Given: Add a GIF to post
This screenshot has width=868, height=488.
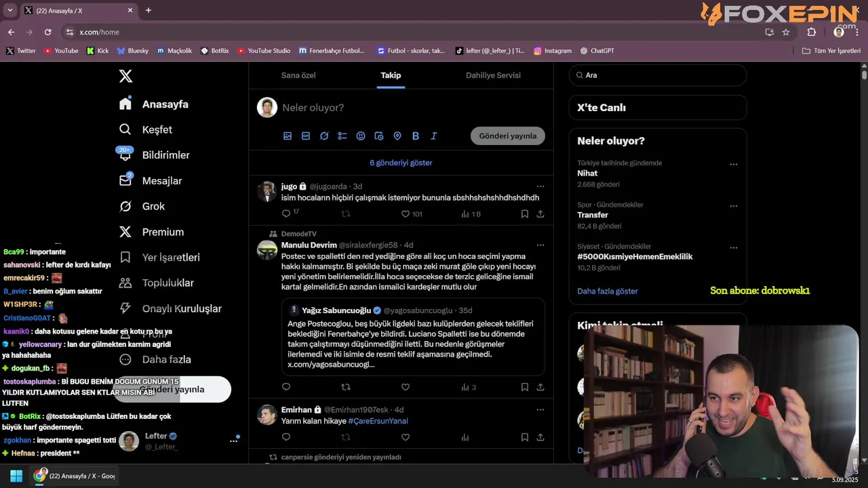Looking at the screenshot, I should click(x=306, y=136).
